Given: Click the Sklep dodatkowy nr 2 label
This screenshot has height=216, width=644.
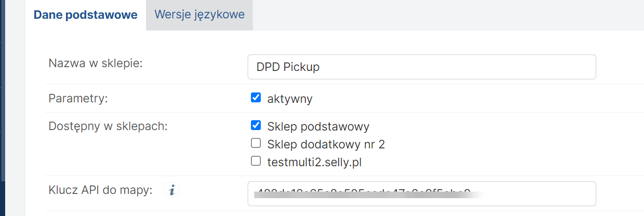Looking at the screenshot, I should (x=326, y=144).
